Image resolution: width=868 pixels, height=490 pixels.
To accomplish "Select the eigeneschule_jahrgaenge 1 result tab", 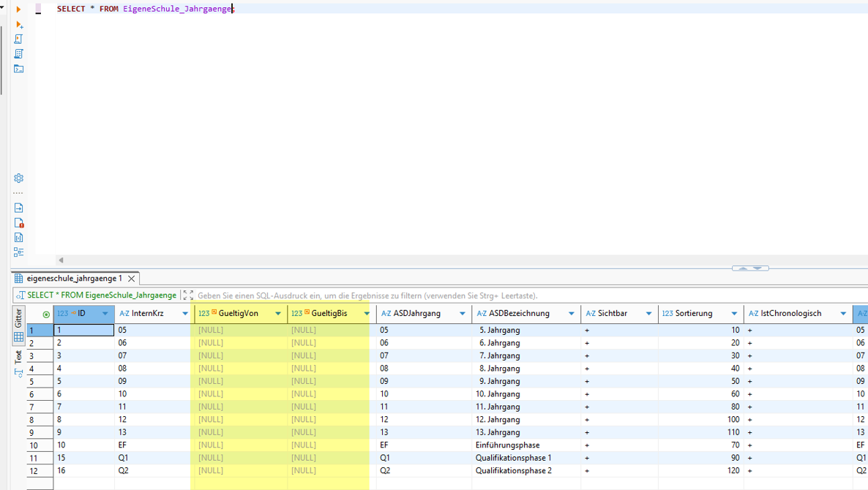I will [x=73, y=279].
